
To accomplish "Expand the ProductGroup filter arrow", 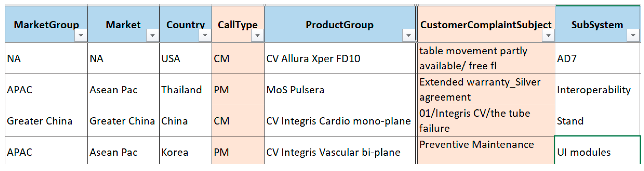I will (408, 35).
